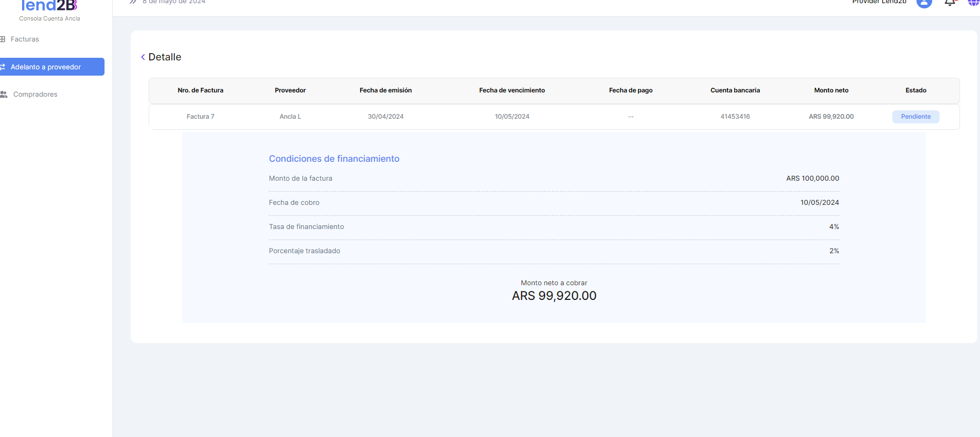The image size is (980, 437).
Task: Click the Nro. de Factura column header
Action: [200, 90]
